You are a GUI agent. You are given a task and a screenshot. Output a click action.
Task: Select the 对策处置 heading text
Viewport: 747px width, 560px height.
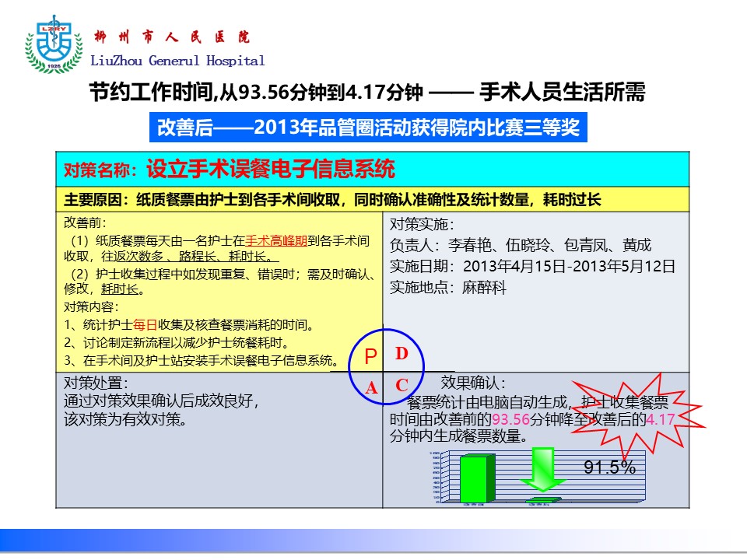click(96, 383)
